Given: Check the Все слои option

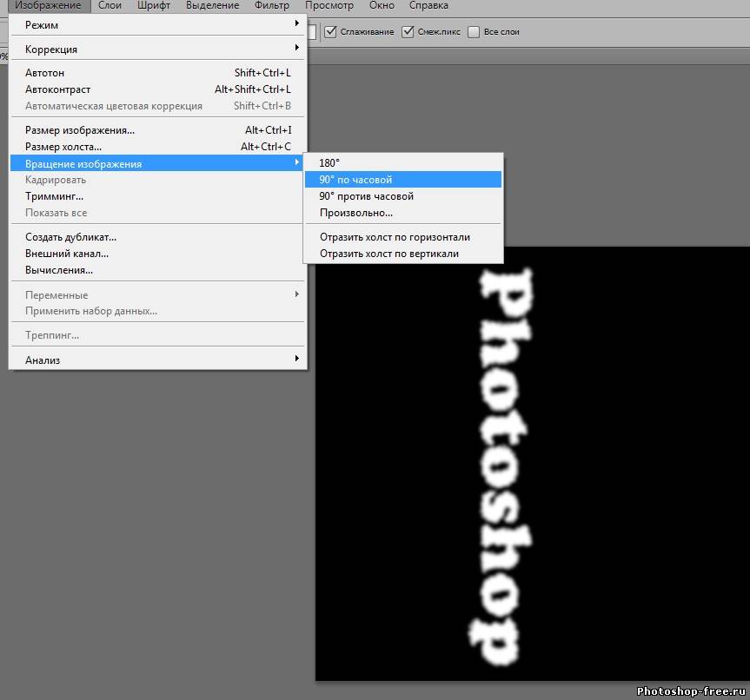Looking at the screenshot, I should (474, 32).
